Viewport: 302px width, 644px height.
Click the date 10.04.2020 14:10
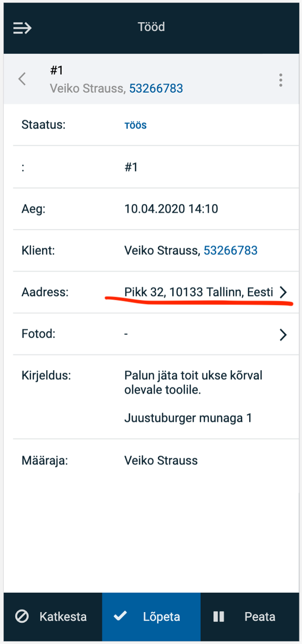pyautogui.click(x=171, y=209)
